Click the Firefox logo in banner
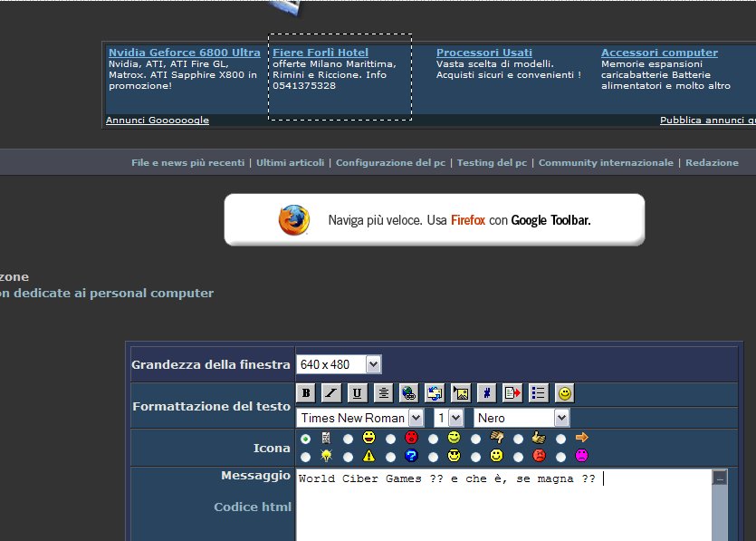Image resolution: width=756 pixels, height=541 pixels. click(x=293, y=219)
